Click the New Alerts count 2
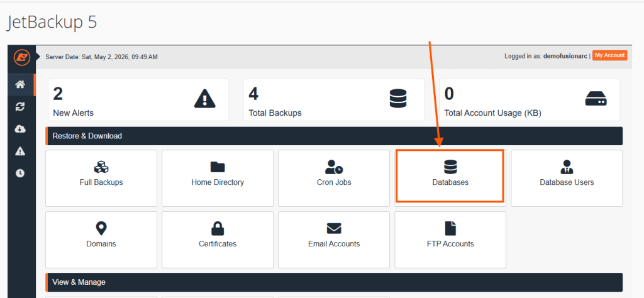This screenshot has height=298, width=644. click(x=58, y=94)
